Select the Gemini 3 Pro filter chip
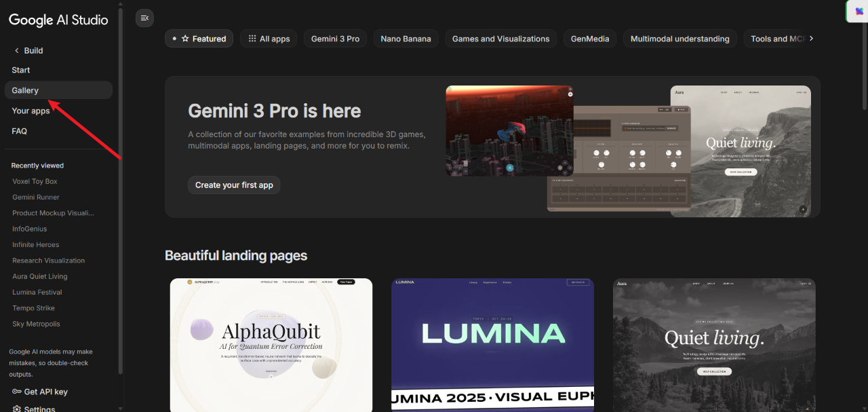Image resolution: width=868 pixels, height=412 pixels. [335, 39]
